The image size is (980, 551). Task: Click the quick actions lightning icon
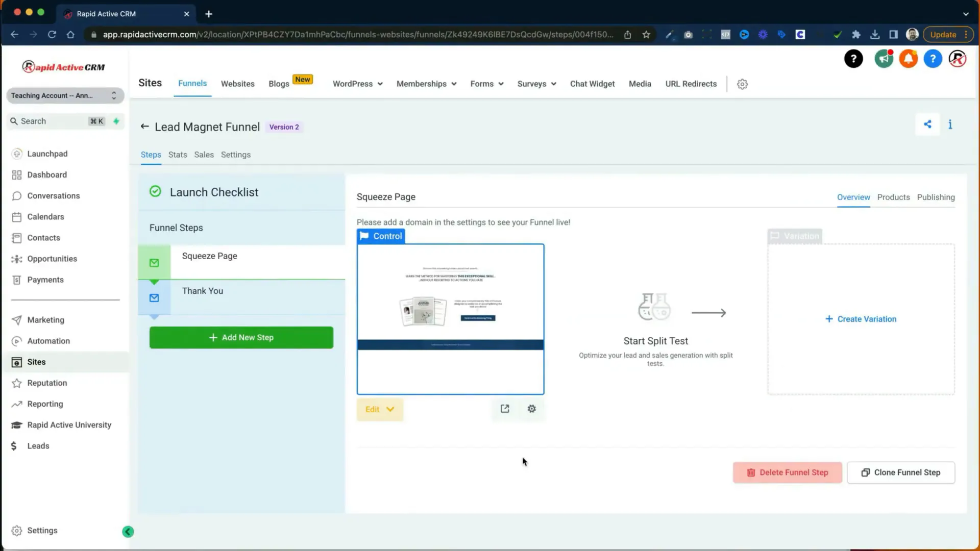pyautogui.click(x=116, y=121)
